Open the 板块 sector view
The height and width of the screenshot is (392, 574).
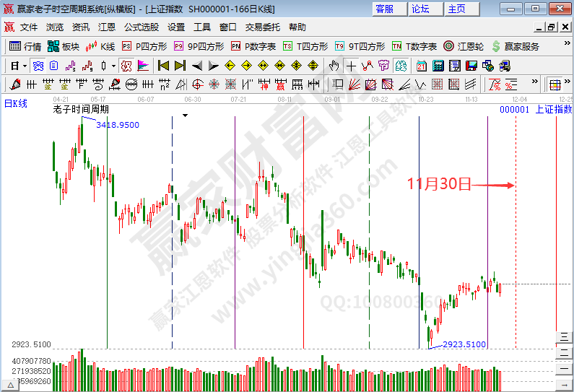63,46
